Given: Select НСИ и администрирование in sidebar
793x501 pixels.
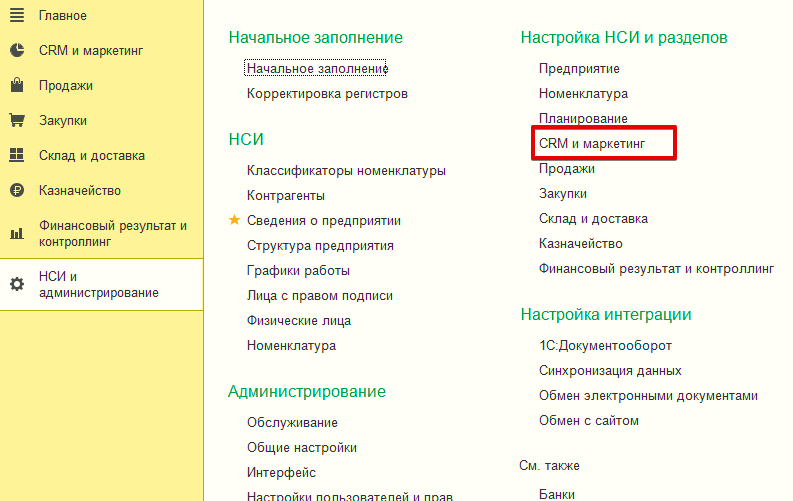Looking at the screenshot, I should (102, 284).
